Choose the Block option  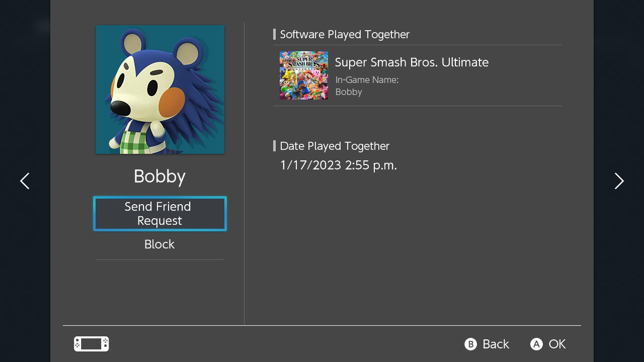159,244
